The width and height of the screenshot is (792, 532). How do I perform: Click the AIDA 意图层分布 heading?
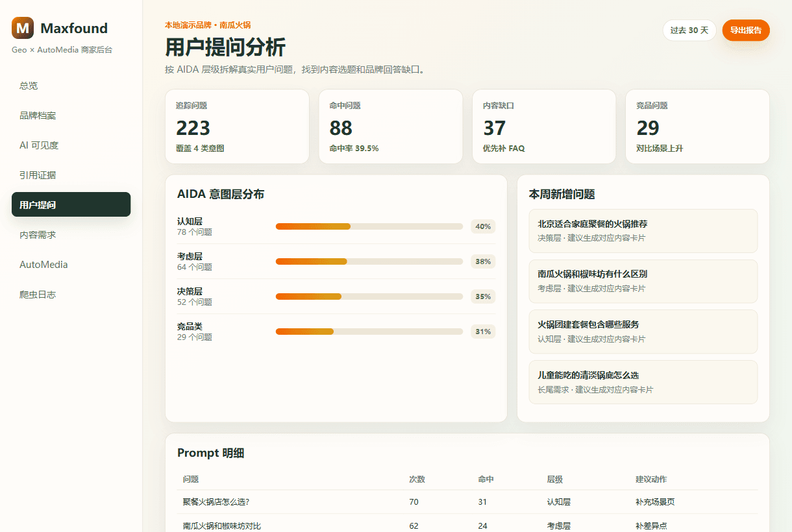[221, 194]
